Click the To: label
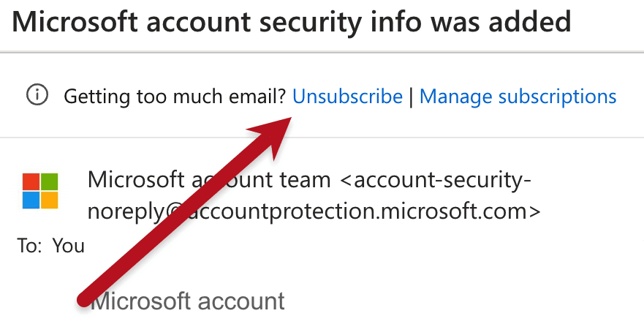The width and height of the screenshot is (644, 327). pyautogui.click(x=30, y=246)
